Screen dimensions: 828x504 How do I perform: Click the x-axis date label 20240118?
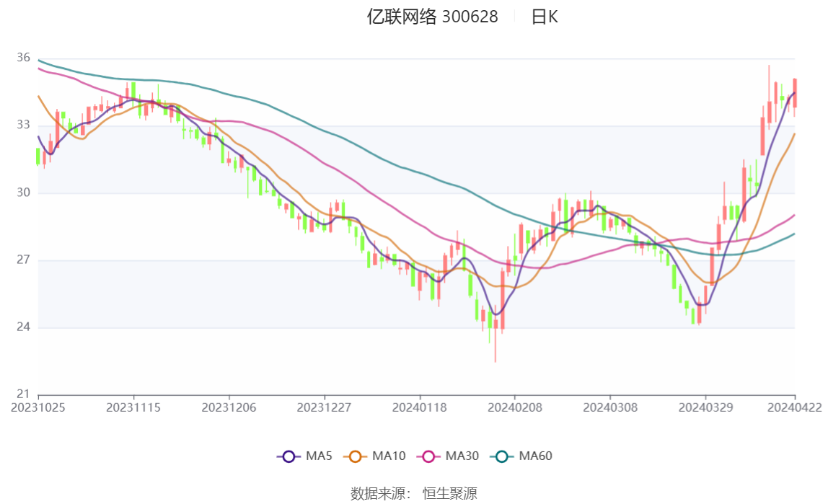(419, 407)
